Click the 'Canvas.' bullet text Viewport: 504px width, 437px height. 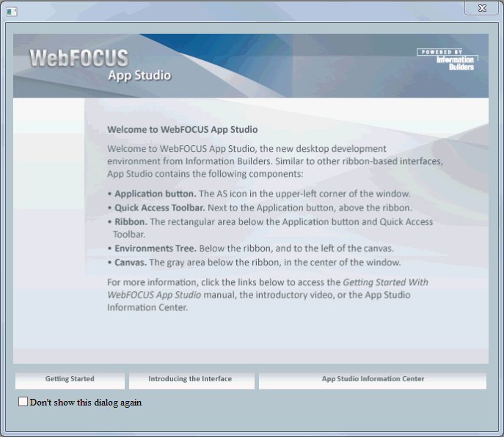point(131,262)
